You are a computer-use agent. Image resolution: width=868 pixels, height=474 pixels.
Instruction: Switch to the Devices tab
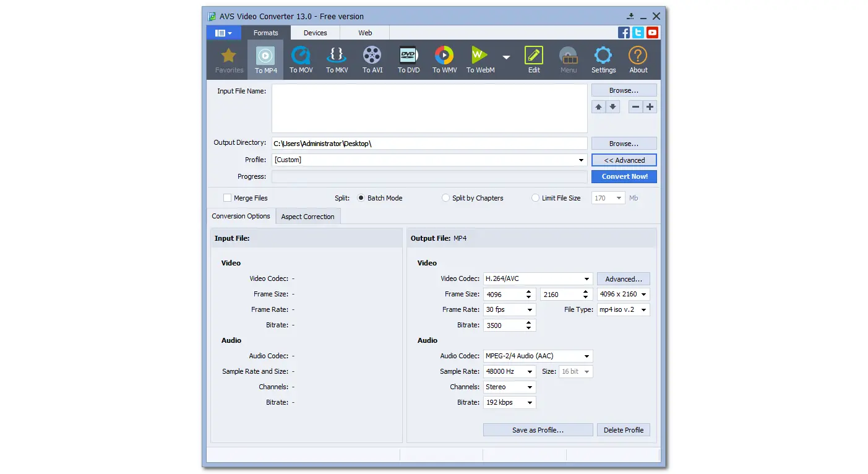tap(315, 33)
